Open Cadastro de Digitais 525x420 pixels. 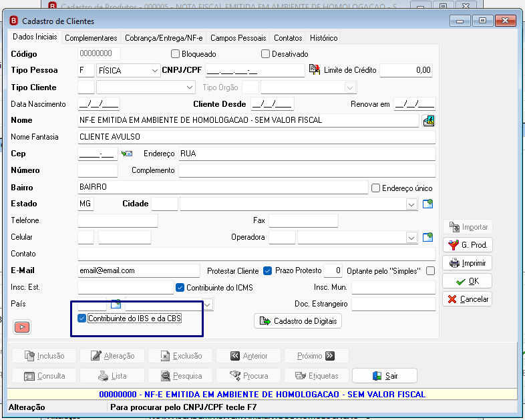click(298, 321)
